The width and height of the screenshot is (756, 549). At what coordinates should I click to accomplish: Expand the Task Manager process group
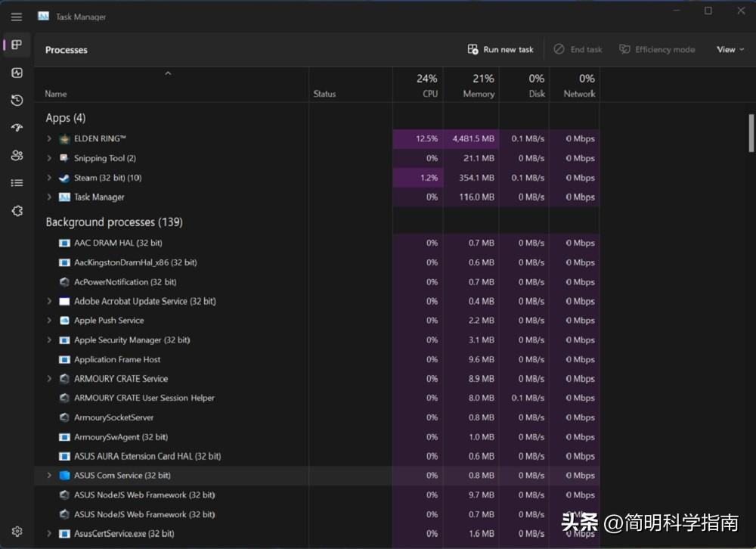click(x=49, y=197)
